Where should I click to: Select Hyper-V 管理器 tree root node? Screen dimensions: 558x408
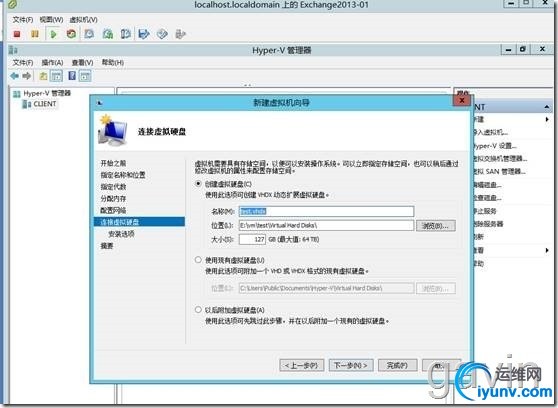point(47,93)
